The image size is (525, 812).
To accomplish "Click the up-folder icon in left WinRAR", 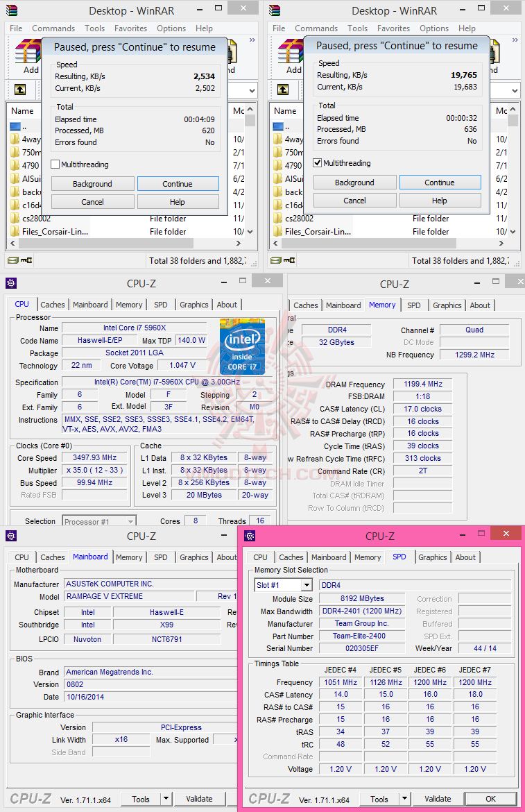I will click(x=20, y=90).
